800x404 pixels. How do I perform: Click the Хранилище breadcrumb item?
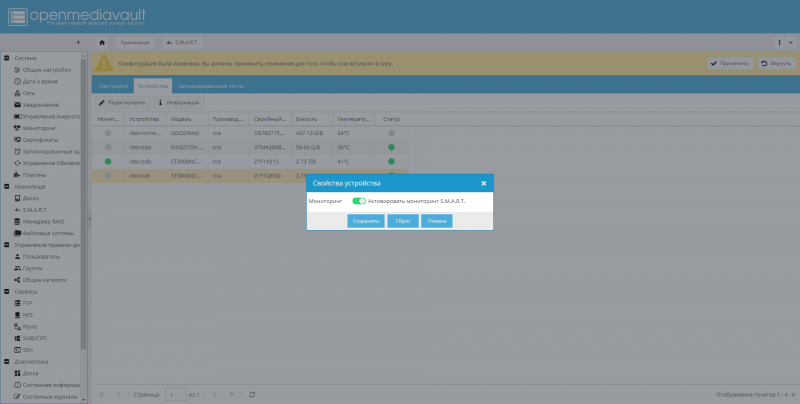click(135, 42)
